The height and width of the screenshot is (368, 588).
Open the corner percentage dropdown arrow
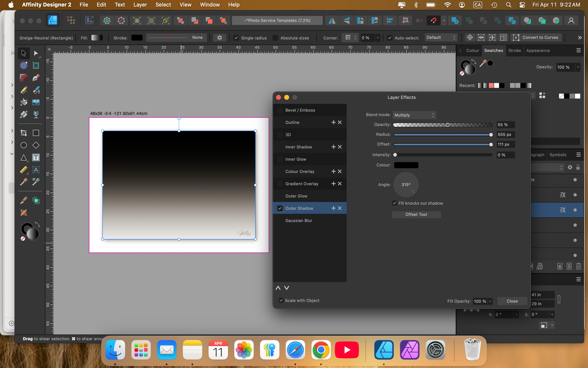(x=378, y=38)
